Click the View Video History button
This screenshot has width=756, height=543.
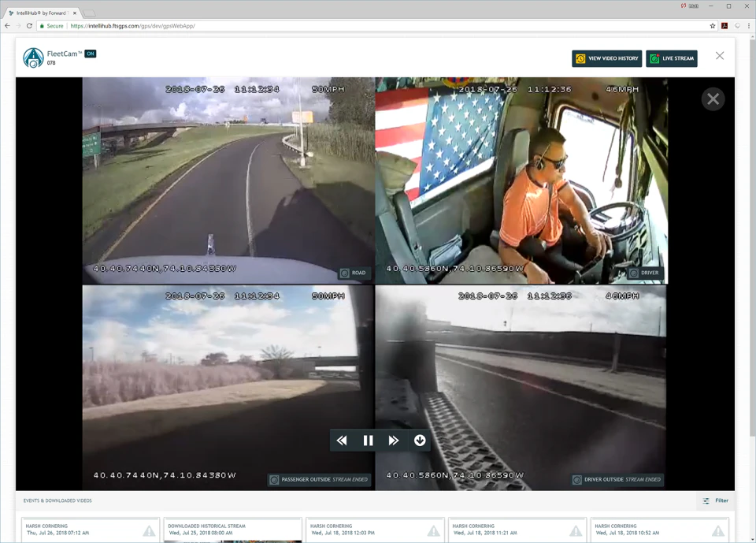point(606,58)
